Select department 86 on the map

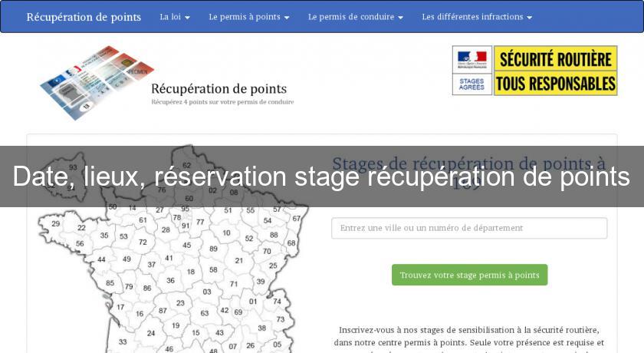pyautogui.click(x=147, y=289)
